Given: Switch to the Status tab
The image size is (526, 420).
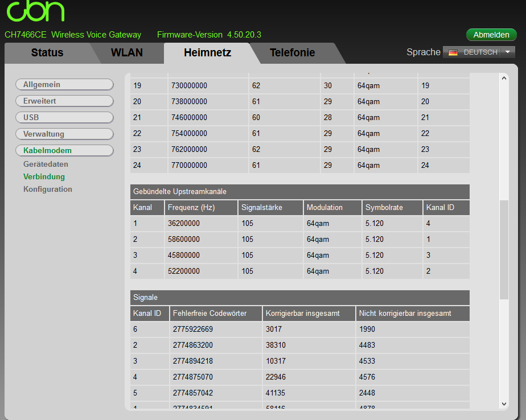Looking at the screenshot, I should pos(47,53).
